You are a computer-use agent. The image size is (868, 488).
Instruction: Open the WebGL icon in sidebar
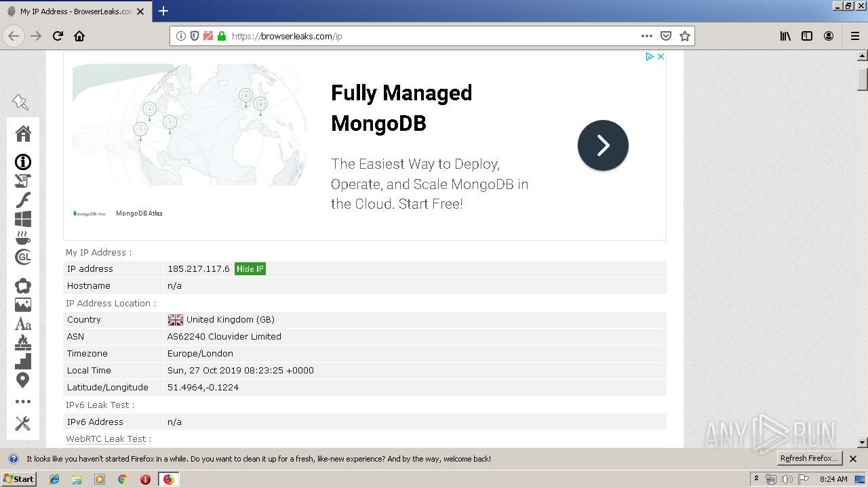tap(23, 257)
